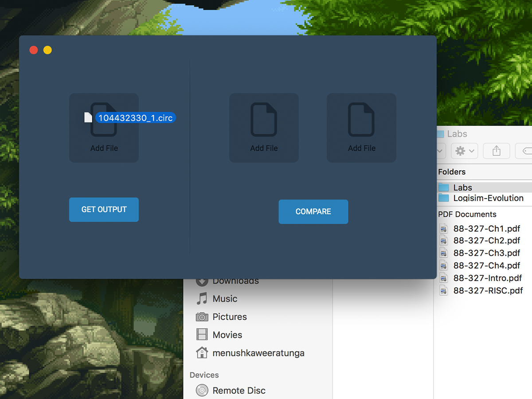Click the home sidebar icon

202,352
